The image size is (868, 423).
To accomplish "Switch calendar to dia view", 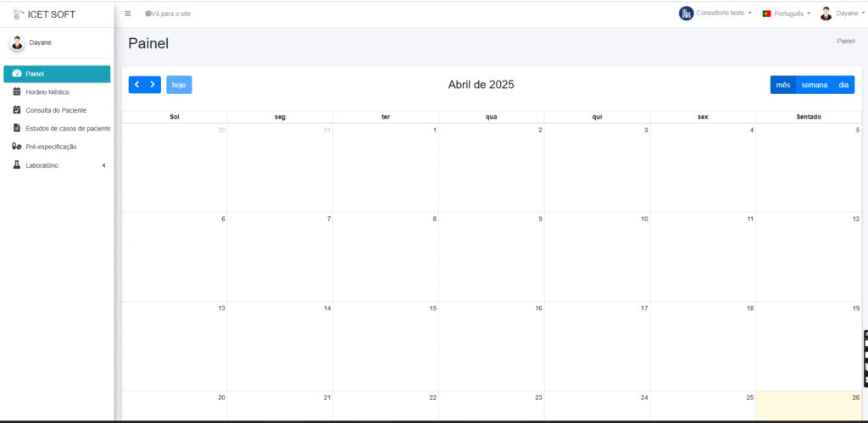I will (843, 85).
